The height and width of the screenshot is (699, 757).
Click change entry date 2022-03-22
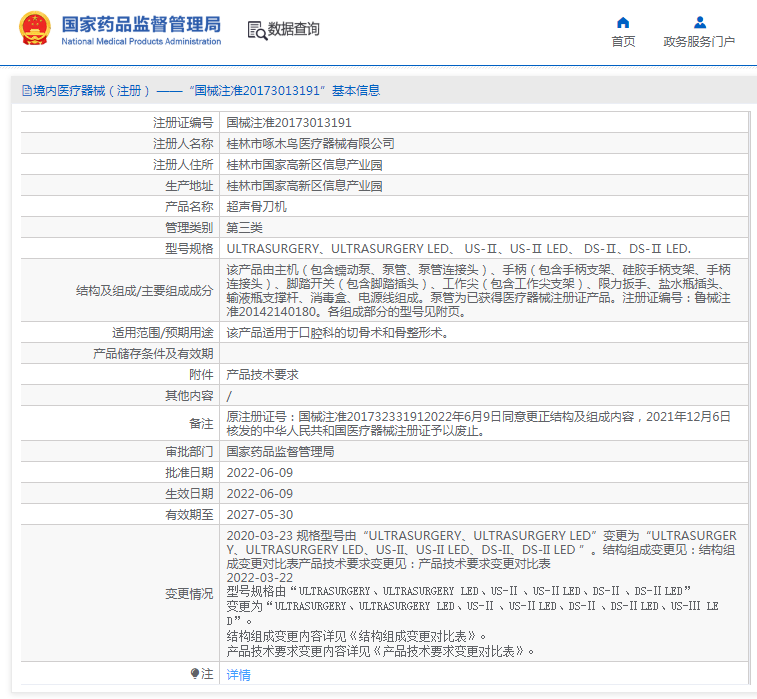pos(260,577)
